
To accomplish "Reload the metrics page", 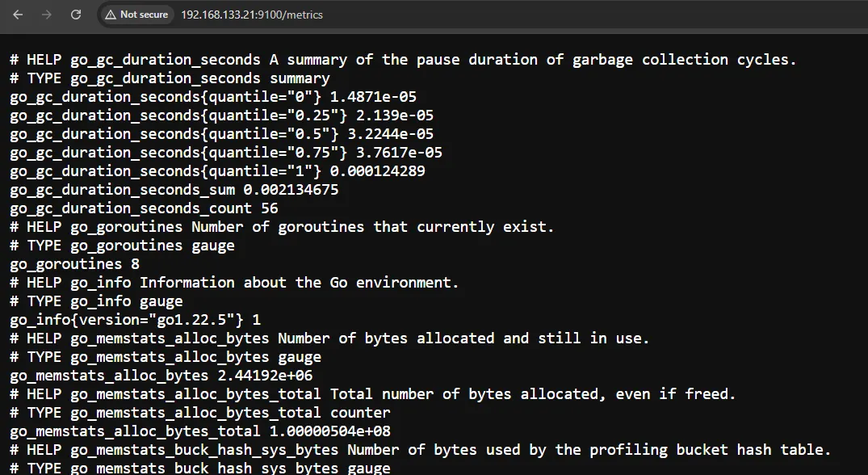I will [76, 15].
